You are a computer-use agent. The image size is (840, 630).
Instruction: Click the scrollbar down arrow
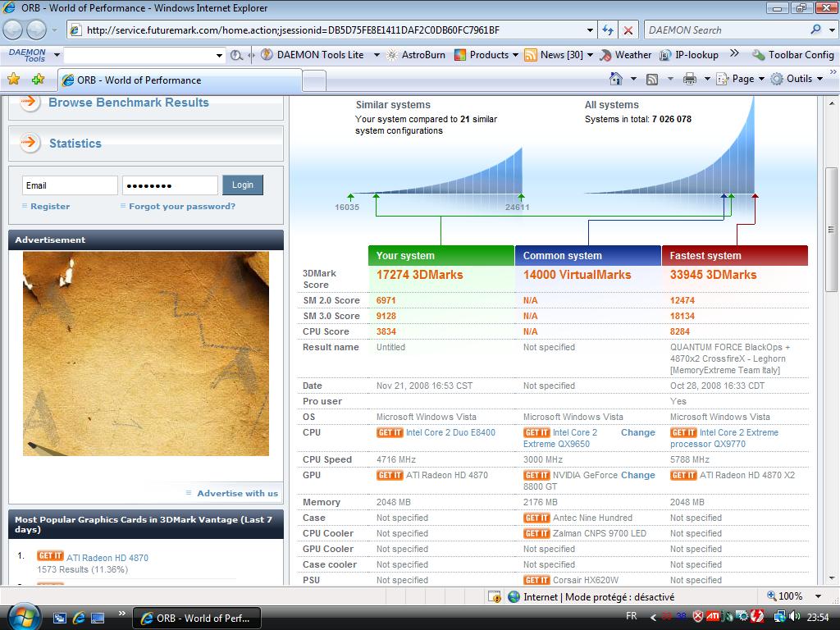pyautogui.click(x=832, y=578)
